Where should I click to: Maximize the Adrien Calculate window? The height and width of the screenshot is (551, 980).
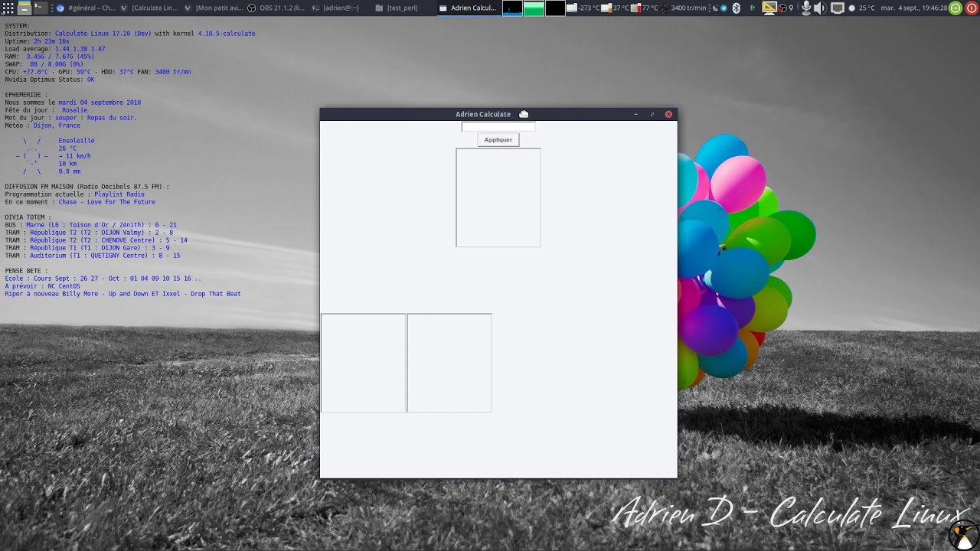point(652,114)
